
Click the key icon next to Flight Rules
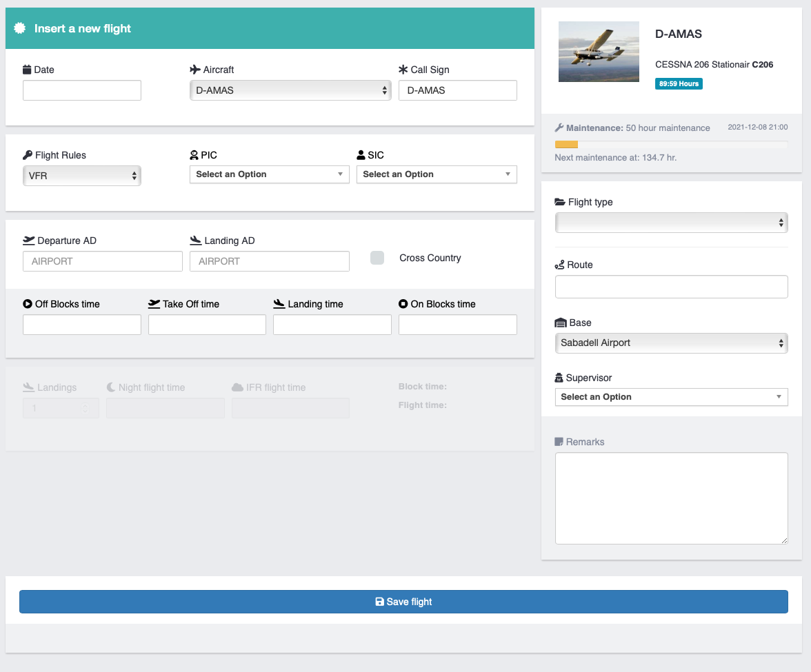click(x=28, y=155)
